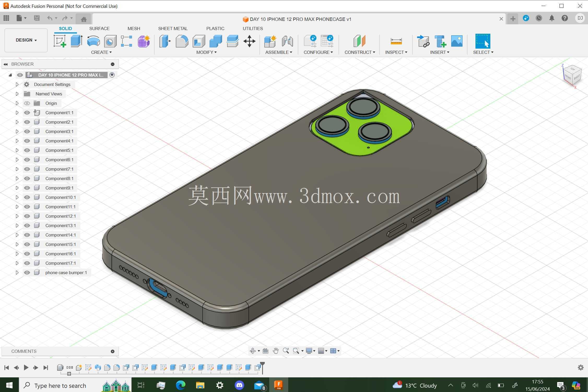Open notifications bell icon

tap(552, 18)
